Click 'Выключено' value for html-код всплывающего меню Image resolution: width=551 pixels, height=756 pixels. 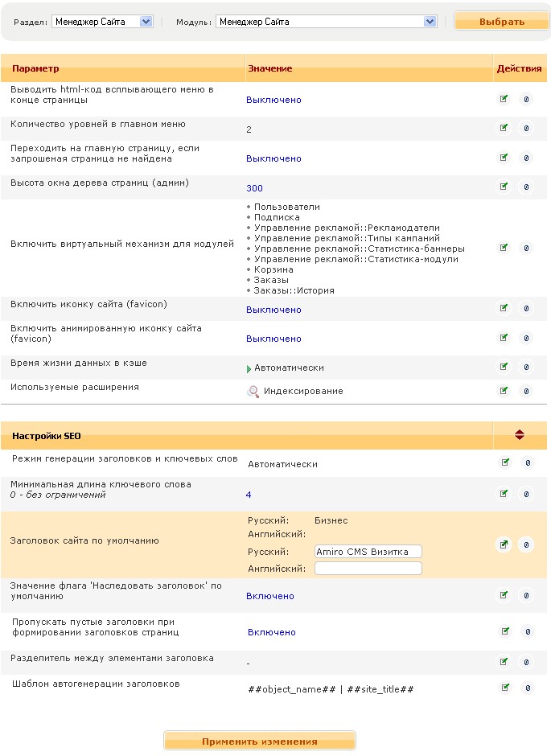tap(273, 100)
